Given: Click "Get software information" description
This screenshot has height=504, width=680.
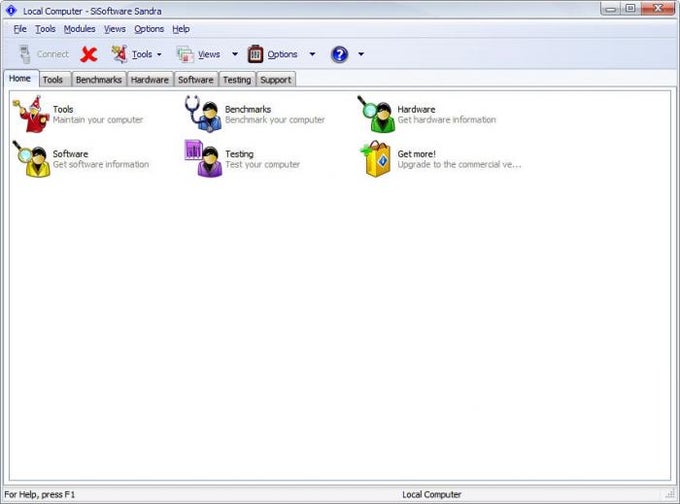Looking at the screenshot, I should pyautogui.click(x=101, y=164).
